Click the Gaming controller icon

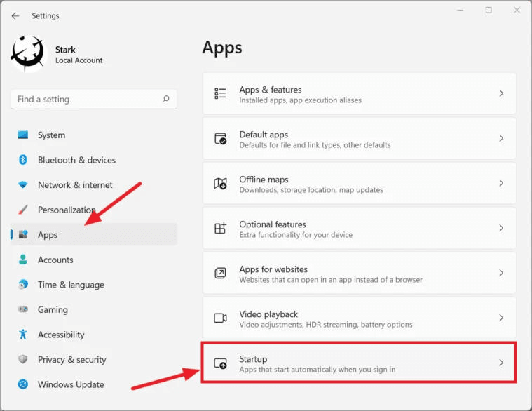tap(23, 309)
